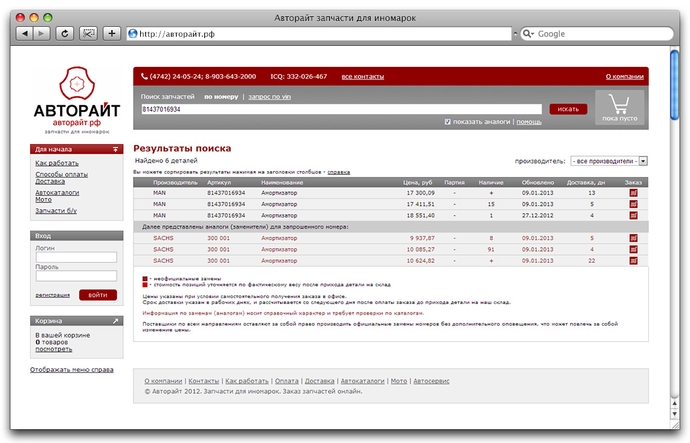Sort by 'Наименование' column header
Image resolution: width=690 pixels, height=443 pixels.
282,182
